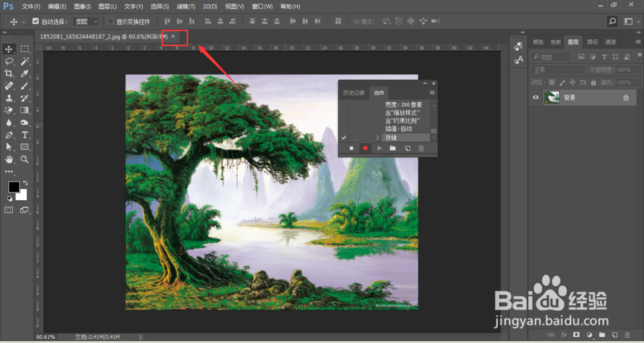Screen dimensions: 644x343
Task: Open the Actions panel flyout menu
Action: [x=432, y=93]
